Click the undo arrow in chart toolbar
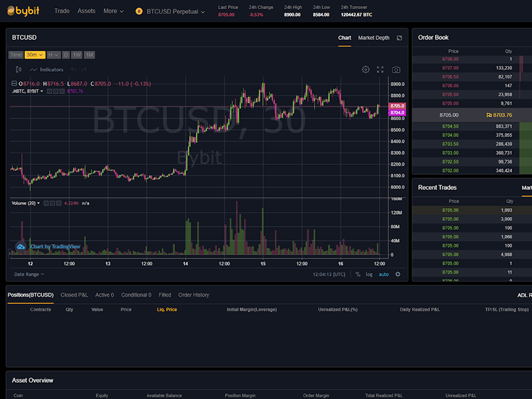The height and width of the screenshot is (399, 532). click(x=73, y=70)
